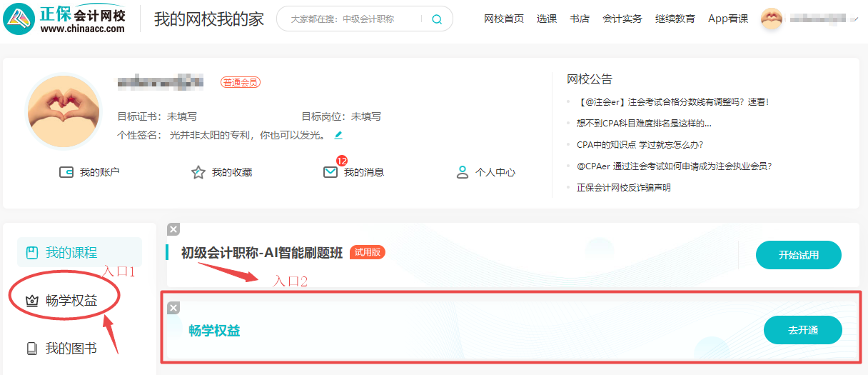Image resolution: width=868 pixels, height=375 pixels.
Task: Click the 畅学权益 crown icon
Action: [31, 301]
